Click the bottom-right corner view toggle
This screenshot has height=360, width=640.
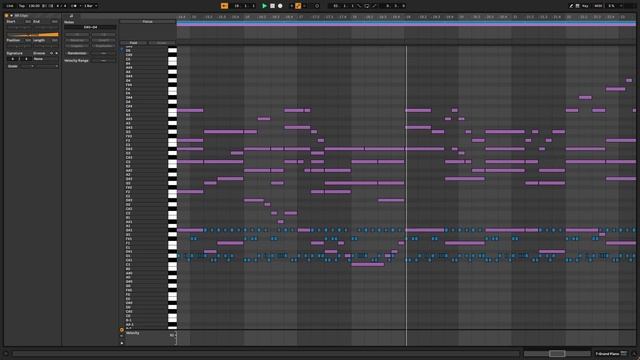[635, 353]
